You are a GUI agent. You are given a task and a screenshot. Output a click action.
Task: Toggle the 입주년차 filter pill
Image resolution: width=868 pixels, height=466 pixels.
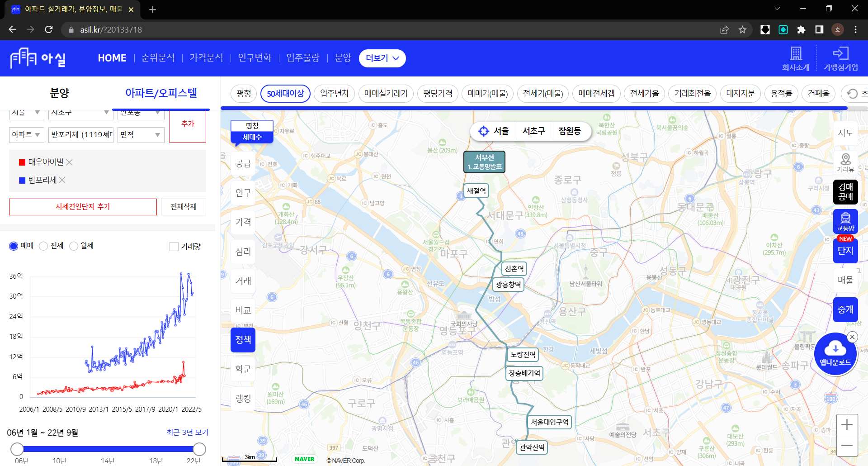(335, 94)
